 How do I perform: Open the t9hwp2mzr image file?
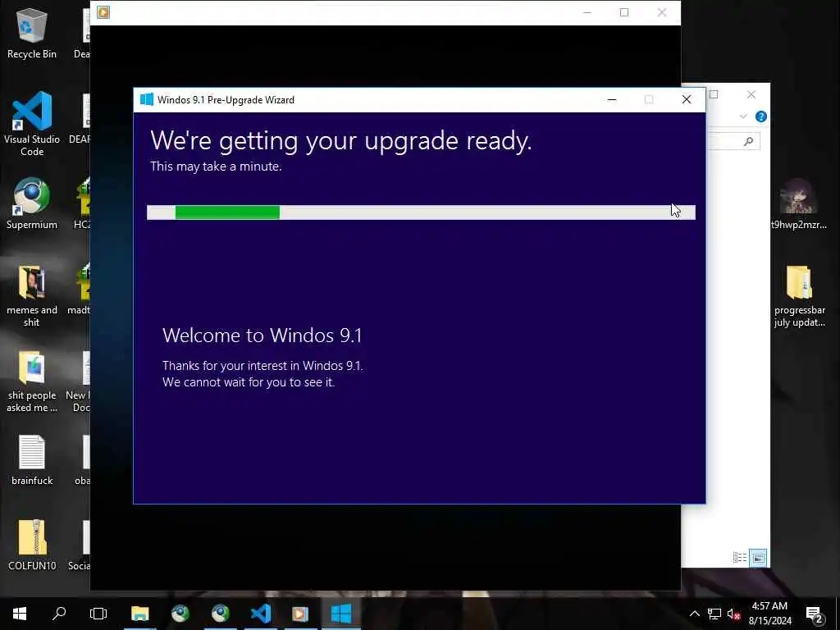[x=799, y=203]
